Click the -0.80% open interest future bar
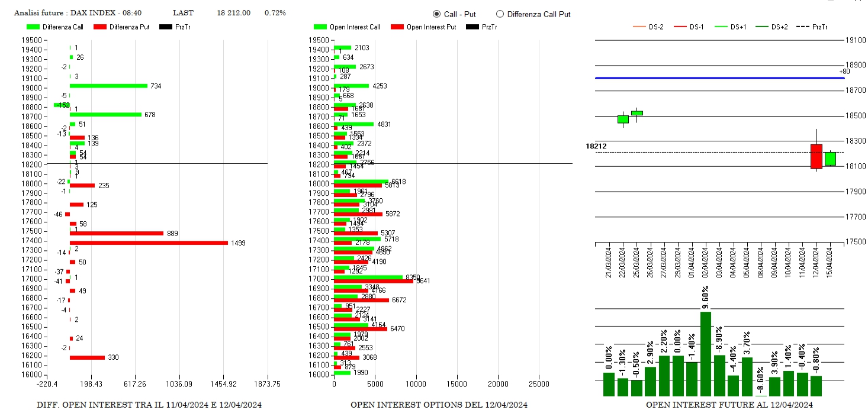868x410 pixels. click(x=816, y=386)
